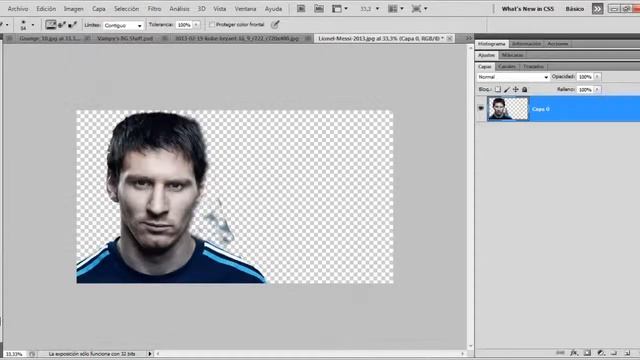Viewport: 640px width, 360px height.
Task: Open the Archivo menu
Action: click(x=18, y=9)
